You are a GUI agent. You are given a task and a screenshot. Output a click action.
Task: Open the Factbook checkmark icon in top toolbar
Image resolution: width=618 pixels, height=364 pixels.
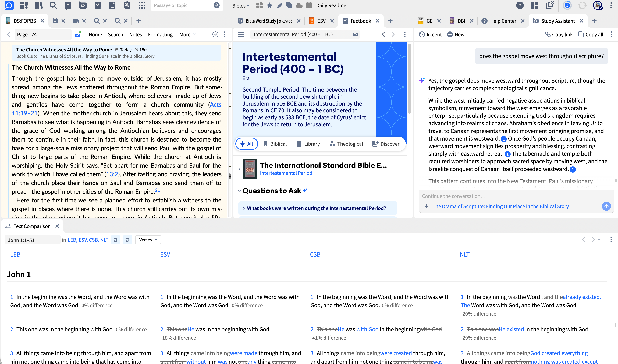(x=98, y=5)
